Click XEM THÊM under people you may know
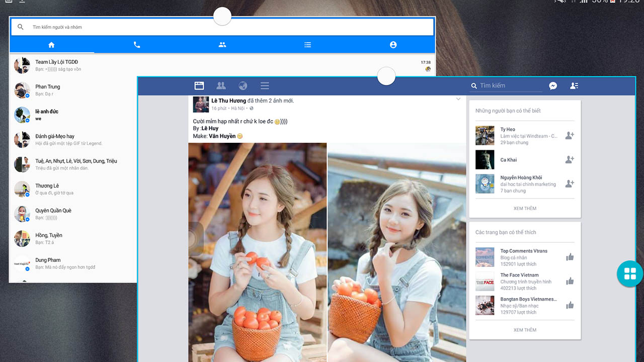This screenshot has height=362, width=644. pos(525,208)
